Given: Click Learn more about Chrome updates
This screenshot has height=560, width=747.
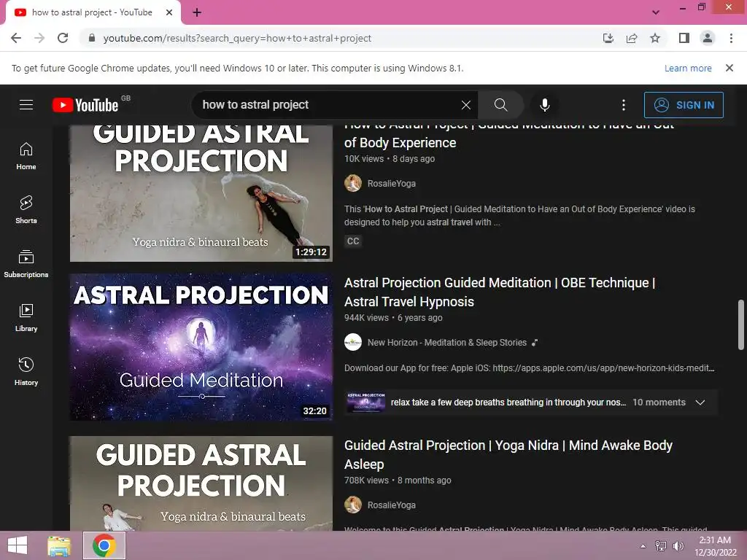Looking at the screenshot, I should 688,68.
